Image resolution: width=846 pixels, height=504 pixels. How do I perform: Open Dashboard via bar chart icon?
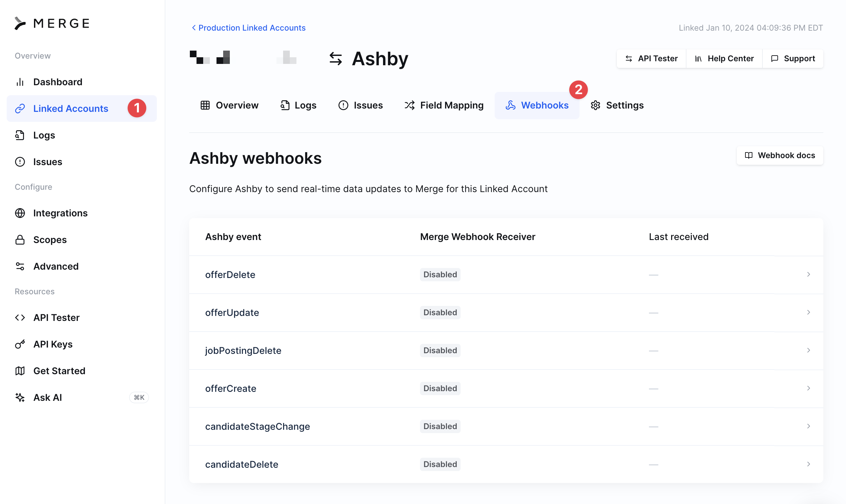[x=20, y=82]
